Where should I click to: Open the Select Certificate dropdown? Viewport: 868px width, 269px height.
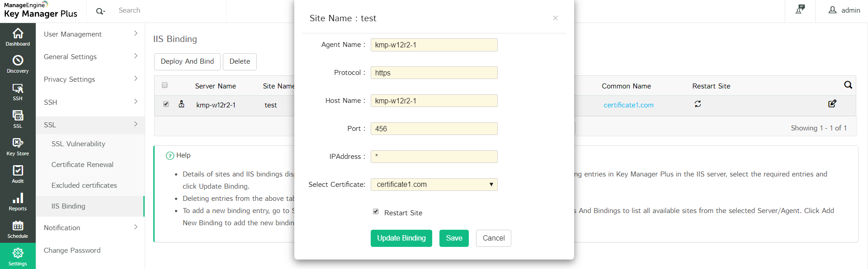[x=434, y=185]
